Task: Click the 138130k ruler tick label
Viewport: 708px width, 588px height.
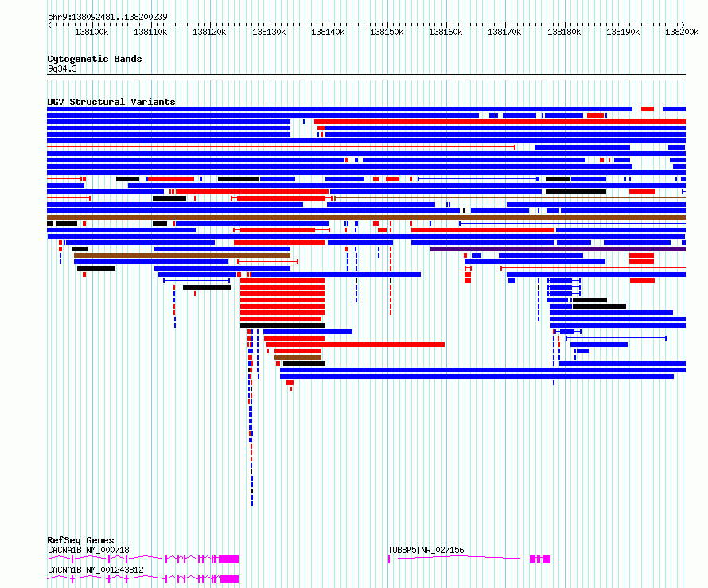Action: (x=269, y=32)
